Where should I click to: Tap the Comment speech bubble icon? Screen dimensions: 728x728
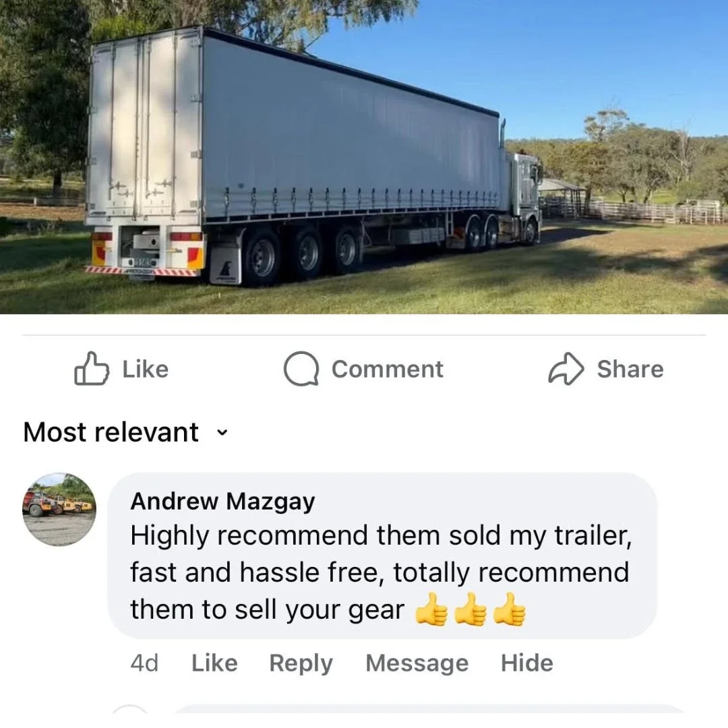click(x=301, y=369)
